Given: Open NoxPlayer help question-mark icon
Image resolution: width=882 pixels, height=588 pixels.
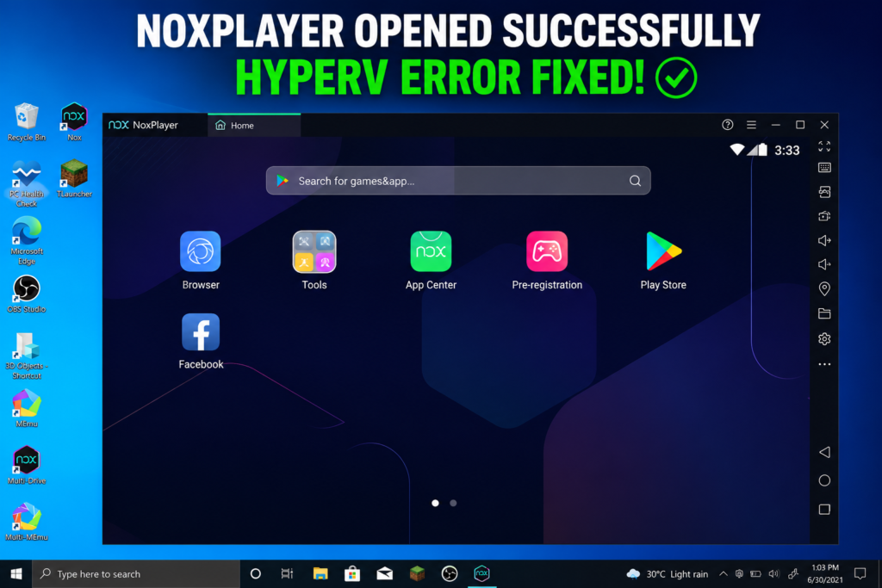Looking at the screenshot, I should pyautogui.click(x=727, y=125).
